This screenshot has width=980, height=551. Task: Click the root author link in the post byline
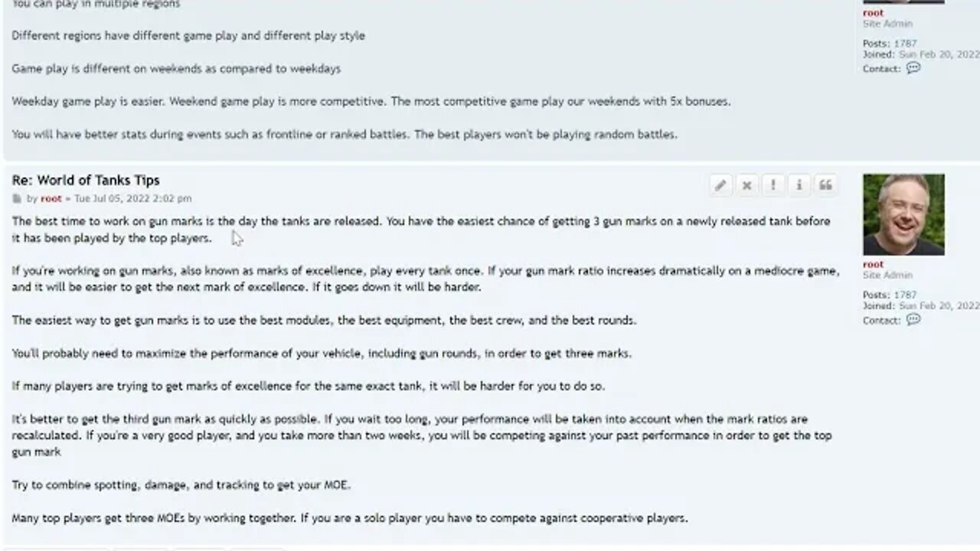(x=51, y=199)
